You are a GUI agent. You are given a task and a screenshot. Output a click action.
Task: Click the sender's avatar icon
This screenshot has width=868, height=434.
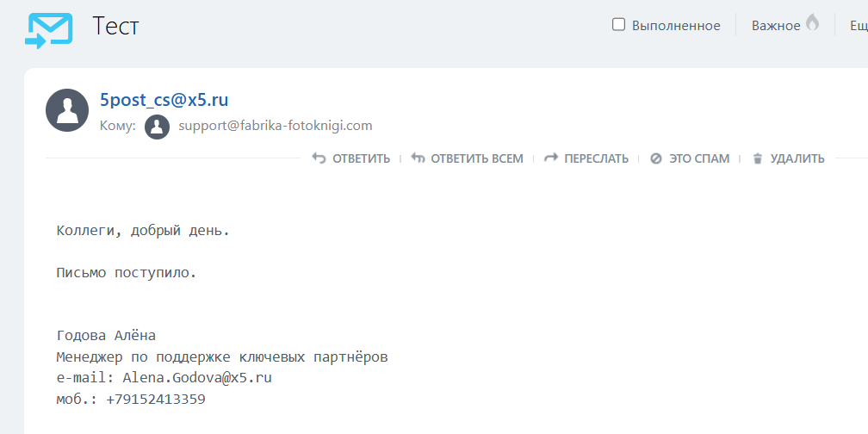point(66,110)
